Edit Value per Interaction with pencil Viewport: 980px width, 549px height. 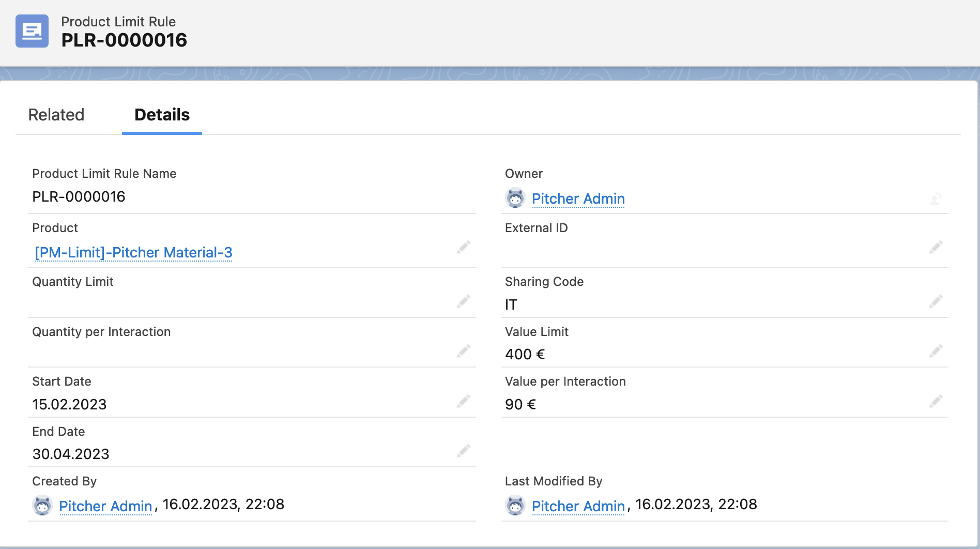pos(936,401)
